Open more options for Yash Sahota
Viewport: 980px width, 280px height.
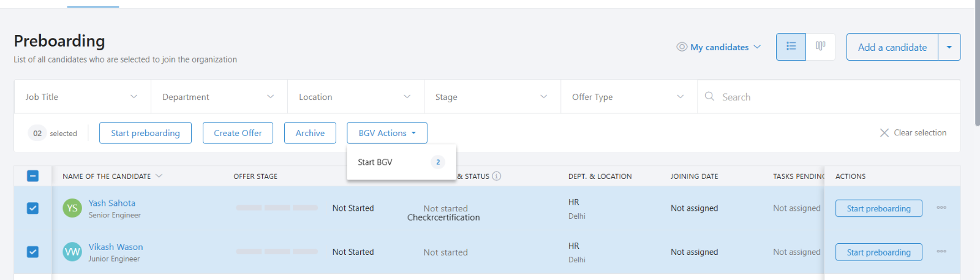point(941,208)
